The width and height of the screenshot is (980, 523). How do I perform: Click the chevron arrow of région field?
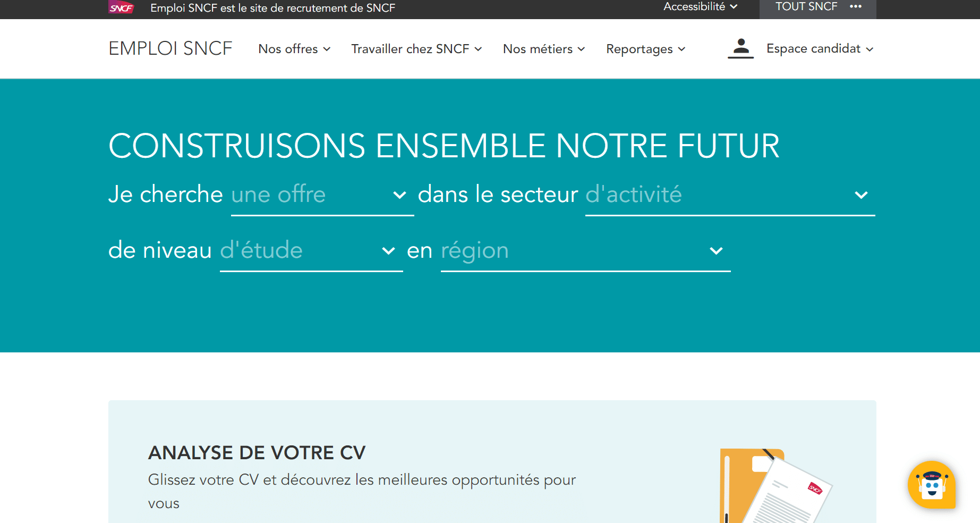716,251
